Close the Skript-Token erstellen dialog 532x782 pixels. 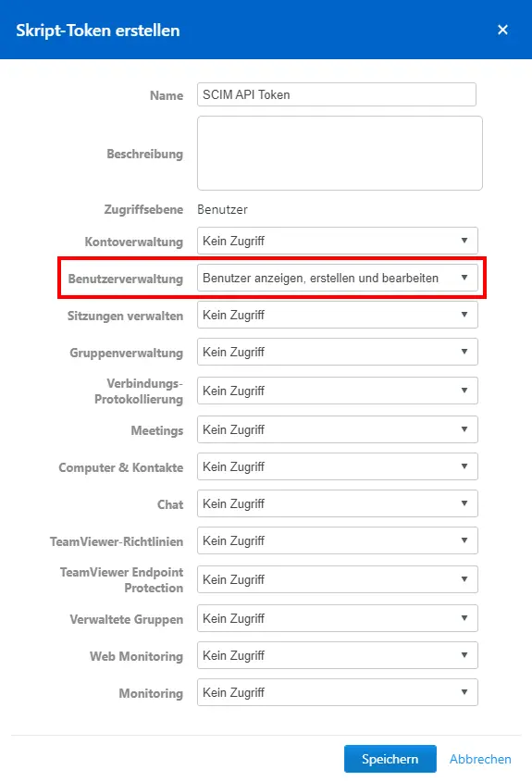[502, 30]
